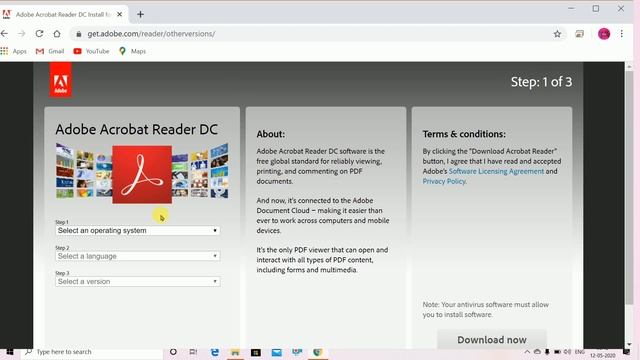Open Cortana from the taskbar

coord(173,352)
